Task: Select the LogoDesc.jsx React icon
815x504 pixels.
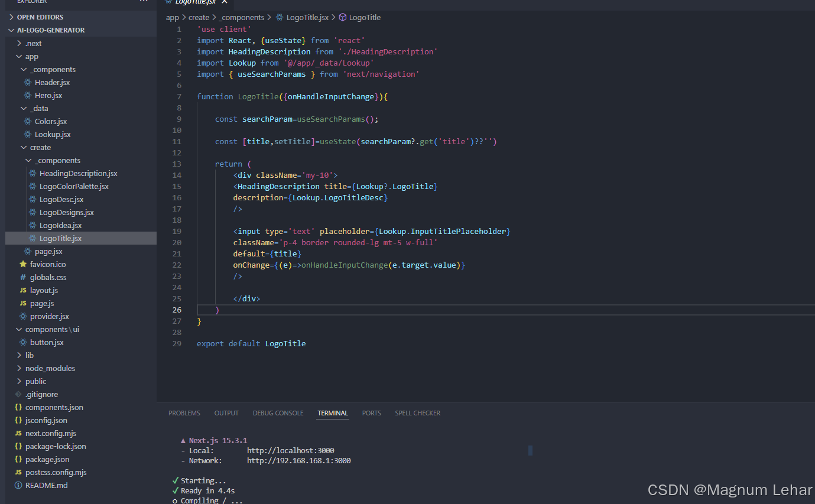Action: [x=33, y=199]
